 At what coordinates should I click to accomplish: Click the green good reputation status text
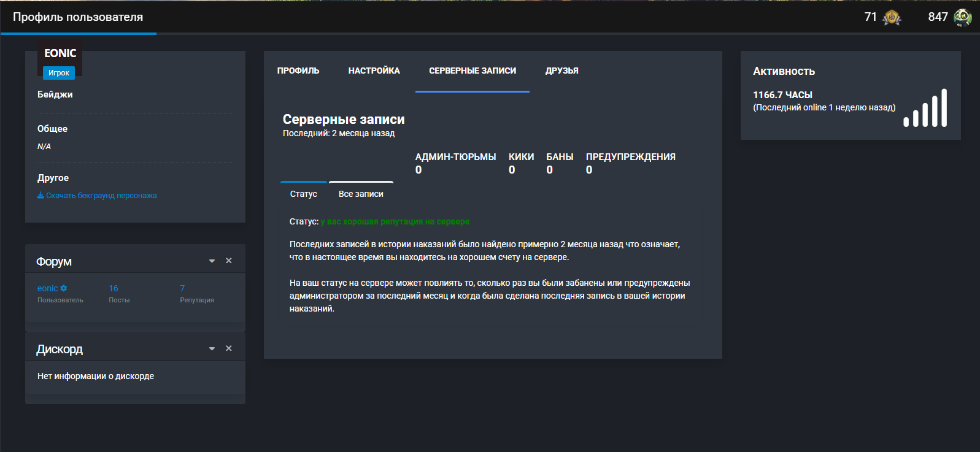point(395,221)
